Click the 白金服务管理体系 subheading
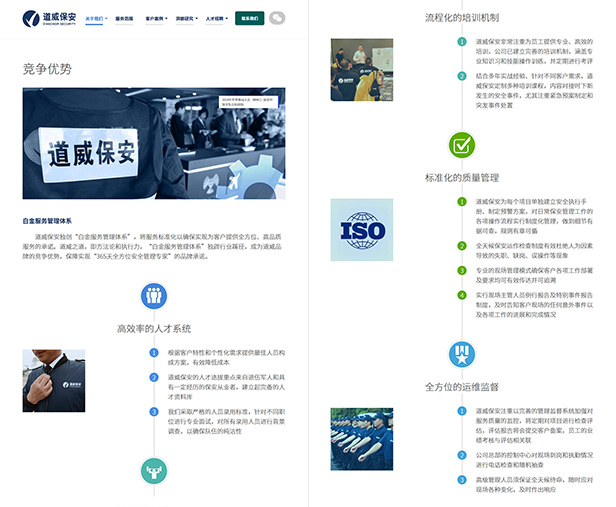 coord(47,221)
